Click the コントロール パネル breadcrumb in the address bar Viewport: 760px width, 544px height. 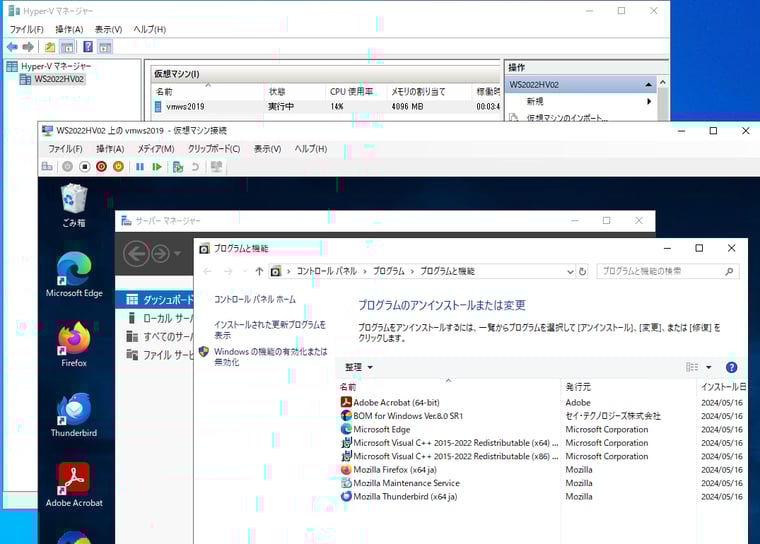coord(326,272)
